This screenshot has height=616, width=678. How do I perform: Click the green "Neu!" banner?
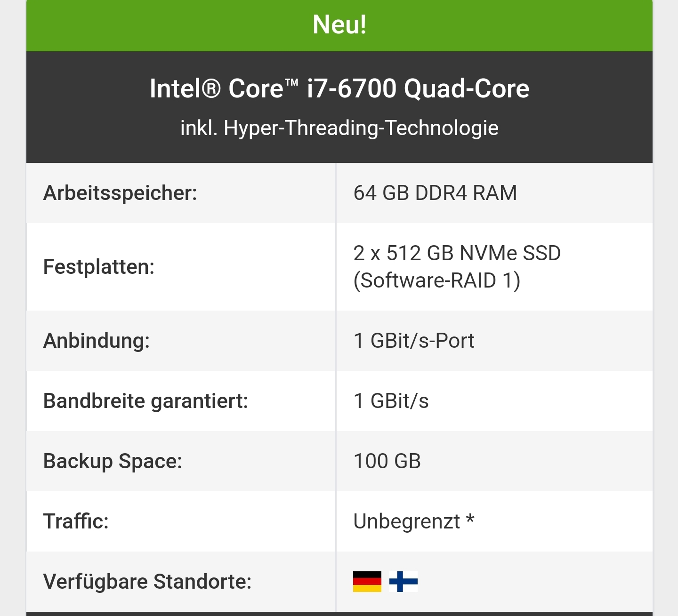339,25
